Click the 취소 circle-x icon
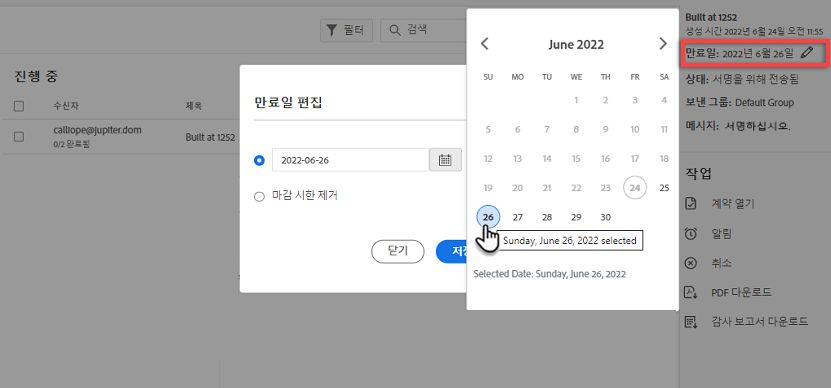This screenshot has width=831, height=388. pos(691,263)
